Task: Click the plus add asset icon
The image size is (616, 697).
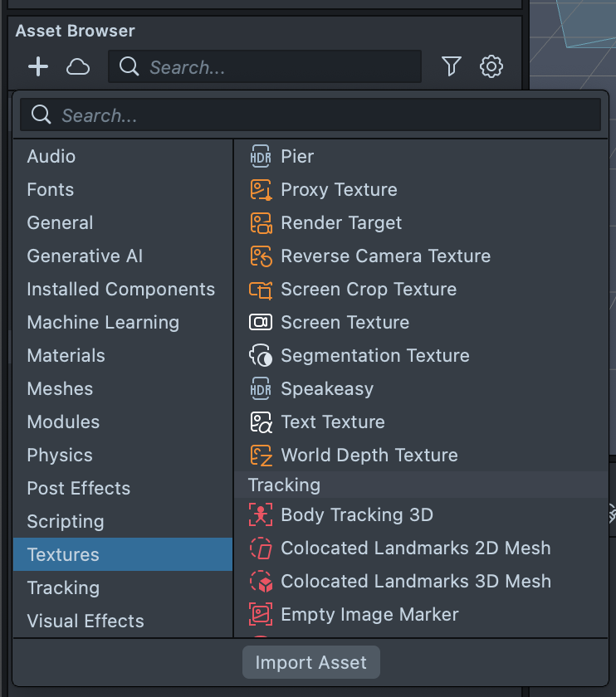Action: tap(38, 66)
